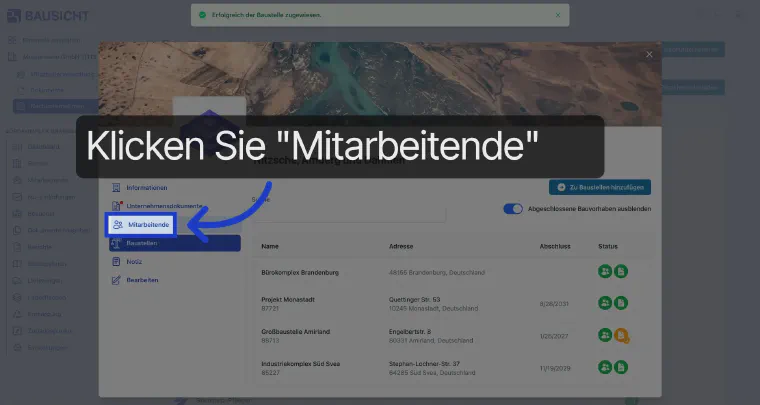
Task: Click Zu Baustellen hinzufügen button
Action: click(x=600, y=187)
